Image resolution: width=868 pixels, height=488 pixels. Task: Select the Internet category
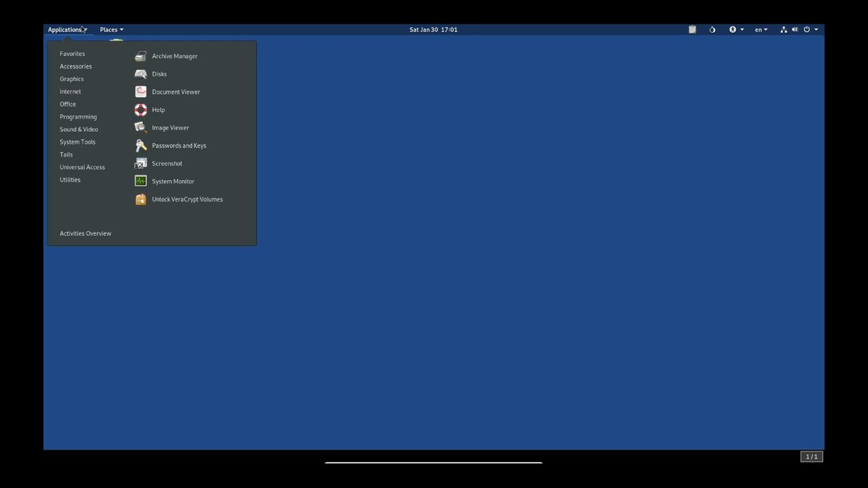[x=70, y=91]
